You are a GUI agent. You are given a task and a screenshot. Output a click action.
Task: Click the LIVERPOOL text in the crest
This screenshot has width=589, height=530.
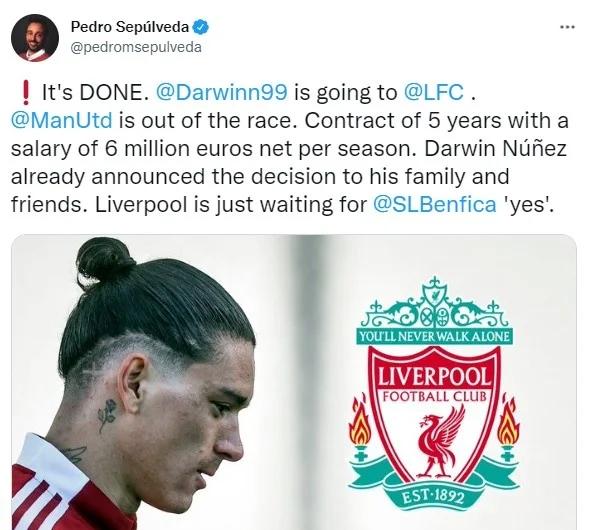click(x=434, y=377)
